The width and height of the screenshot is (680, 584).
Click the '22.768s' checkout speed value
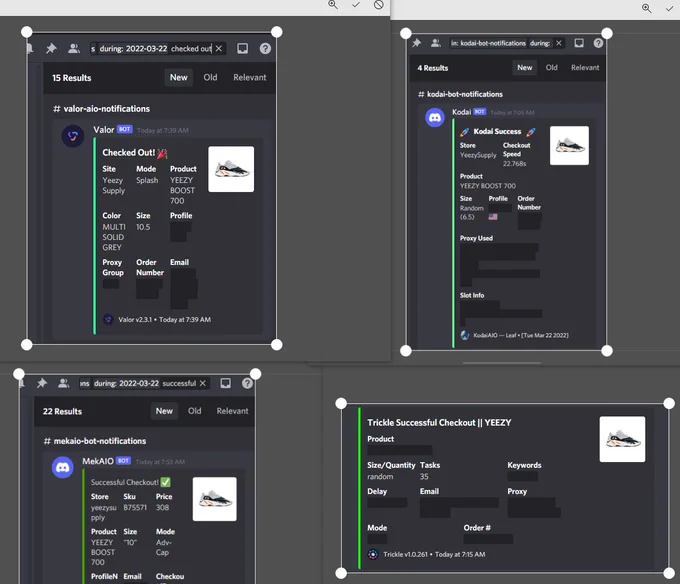[514, 163]
